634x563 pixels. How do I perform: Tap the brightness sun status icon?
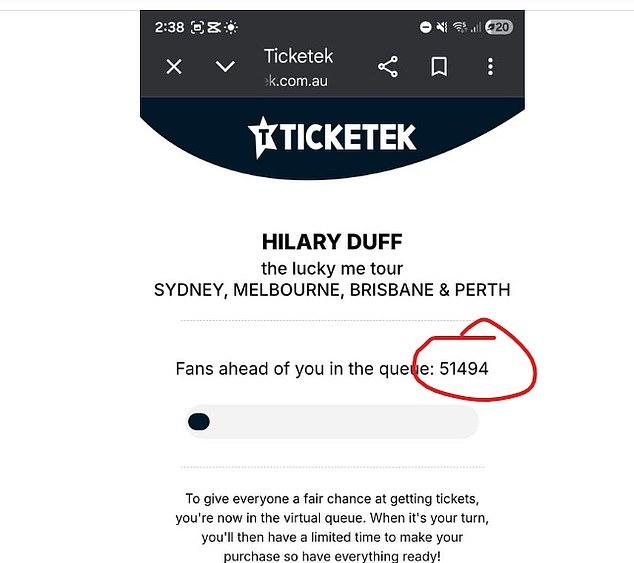[x=233, y=27]
